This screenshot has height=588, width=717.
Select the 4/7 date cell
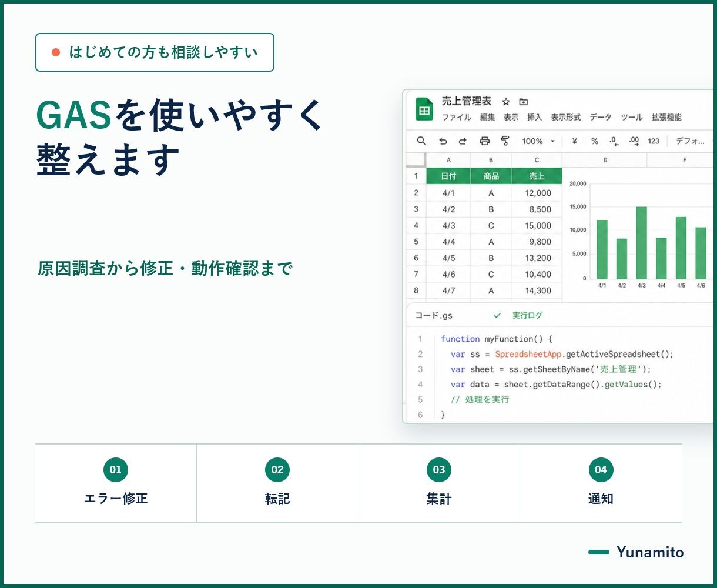click(x=448, y=290)
